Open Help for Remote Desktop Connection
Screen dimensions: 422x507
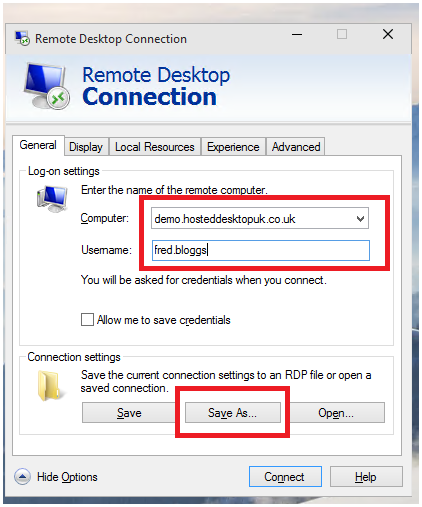tap(366, 477)
